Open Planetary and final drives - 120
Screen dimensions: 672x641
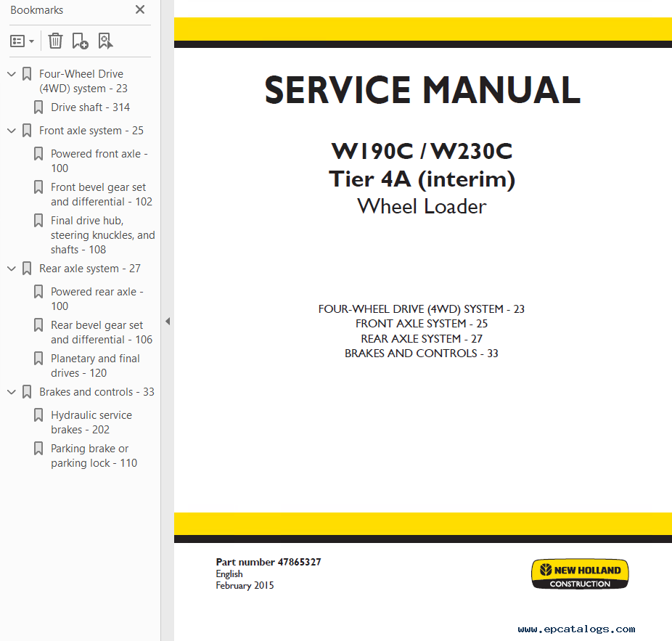(95, 366)
